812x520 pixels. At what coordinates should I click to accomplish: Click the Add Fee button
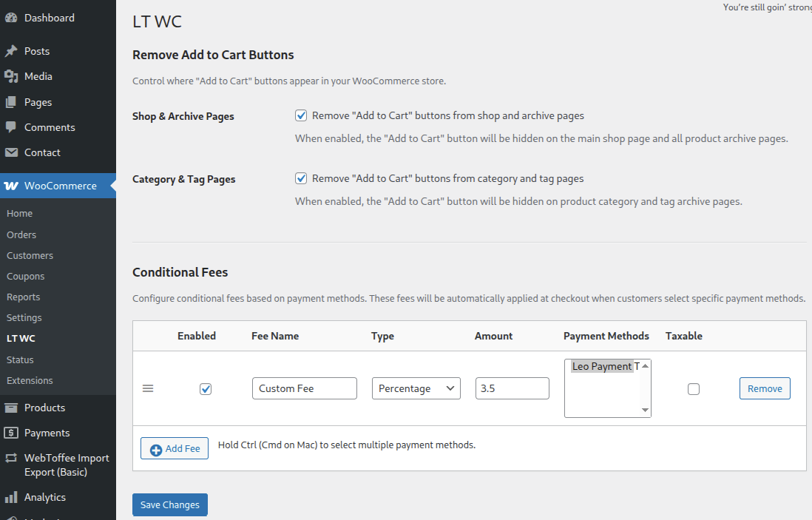pos(174,448)
